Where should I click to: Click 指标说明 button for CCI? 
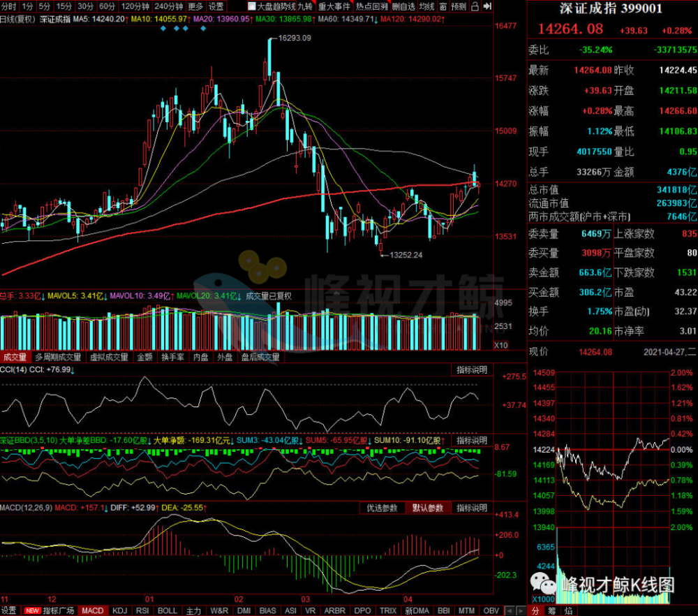pos(472,369)
